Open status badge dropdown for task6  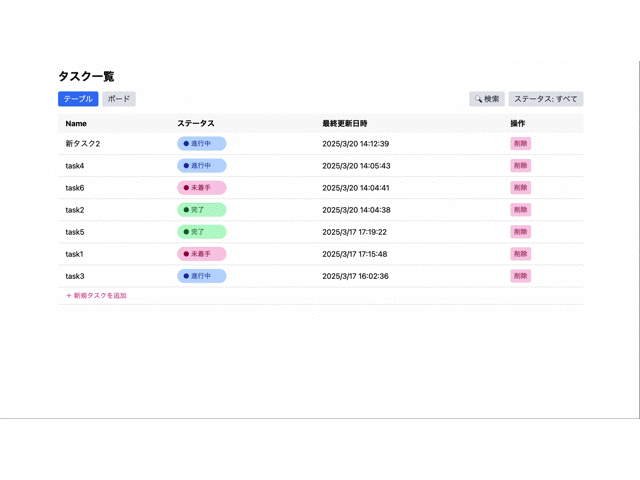202,188
